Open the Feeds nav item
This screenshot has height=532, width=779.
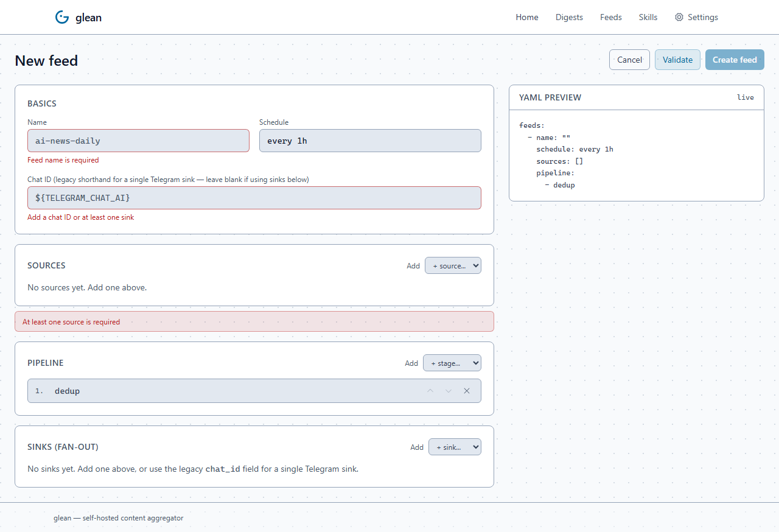[611, 17]
